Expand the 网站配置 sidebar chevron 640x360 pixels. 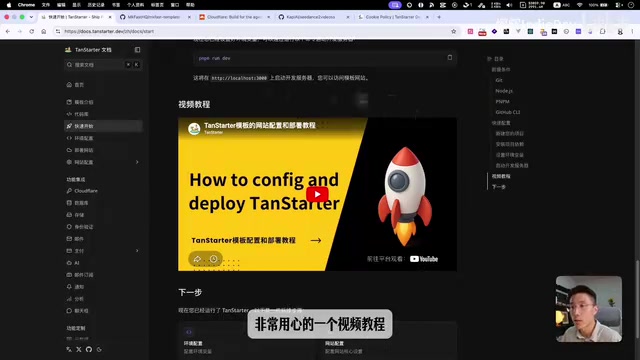click(x=137, y=162)
